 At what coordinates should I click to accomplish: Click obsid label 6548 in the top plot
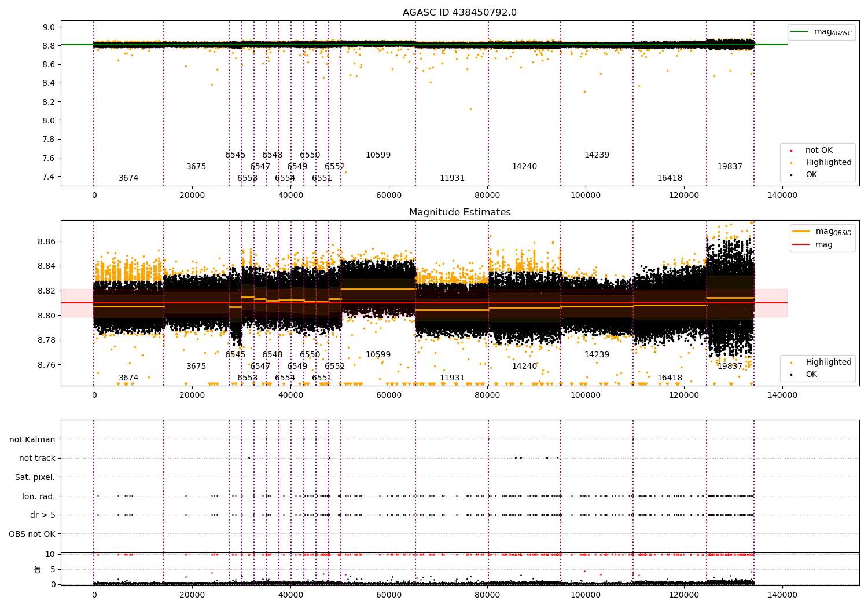pyautogui.click(x=273, y=155)
